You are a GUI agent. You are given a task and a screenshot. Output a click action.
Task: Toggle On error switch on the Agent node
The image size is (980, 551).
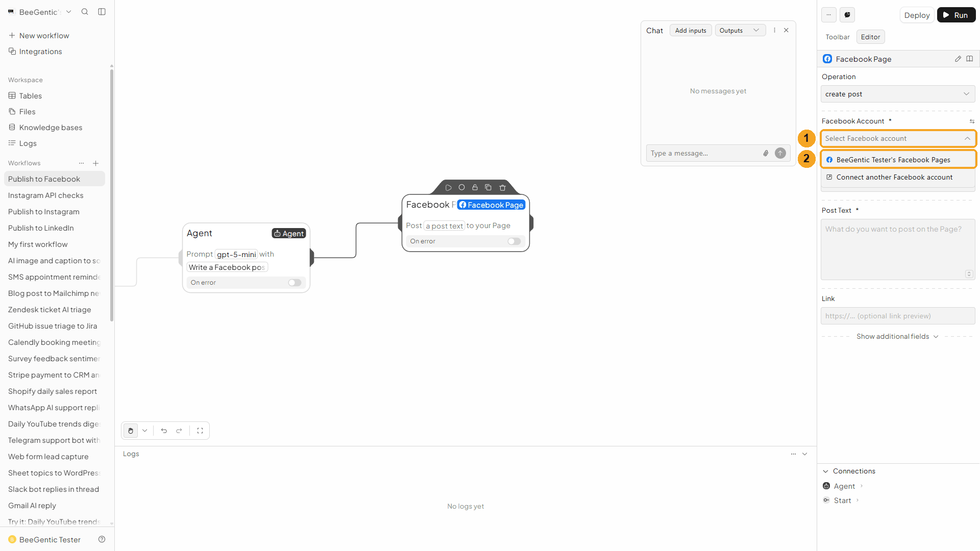(295, 283)
